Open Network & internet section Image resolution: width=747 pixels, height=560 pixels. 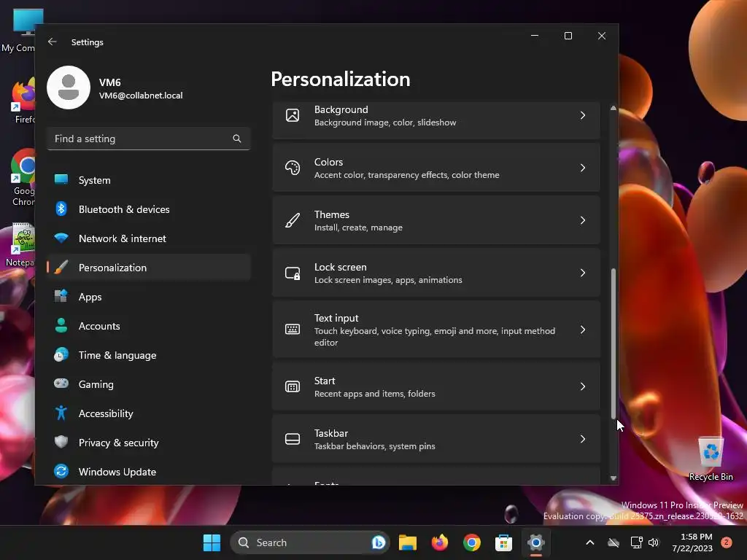pos(149,238)
